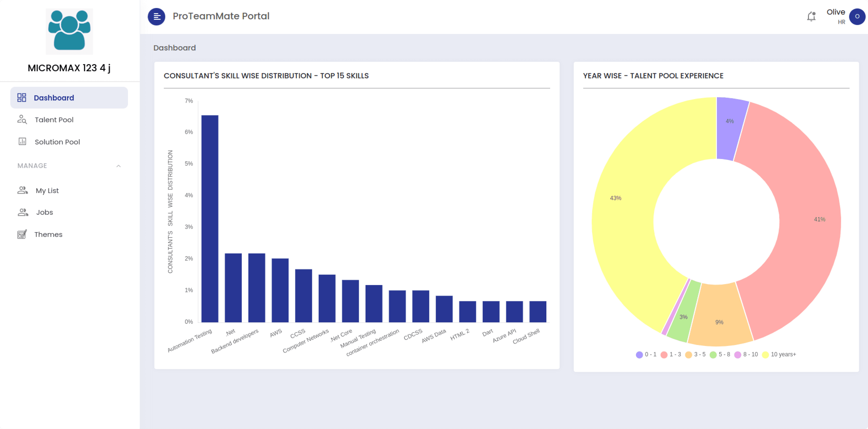
Task: Click the Solution Pool chart icon
Action: (x=22, y=141)
